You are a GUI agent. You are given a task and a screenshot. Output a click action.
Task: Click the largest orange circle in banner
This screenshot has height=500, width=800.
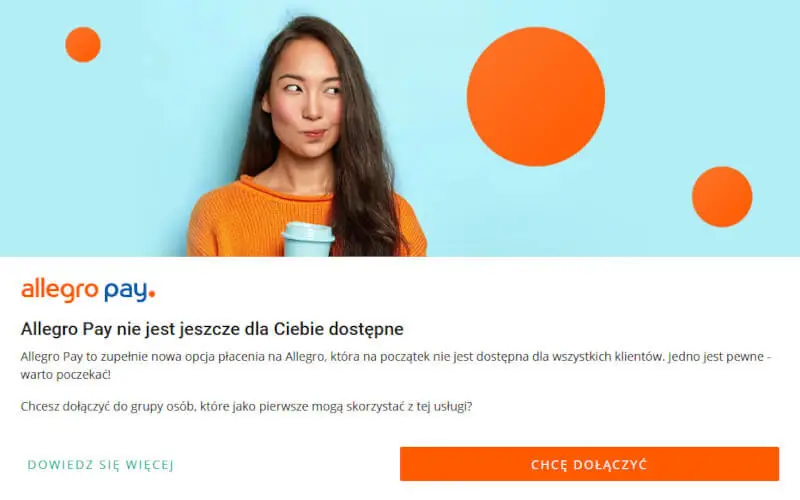[536, 96]
